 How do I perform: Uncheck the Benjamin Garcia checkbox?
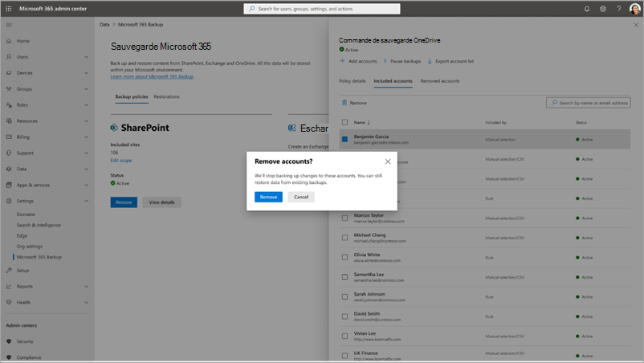tap(344, 139)
